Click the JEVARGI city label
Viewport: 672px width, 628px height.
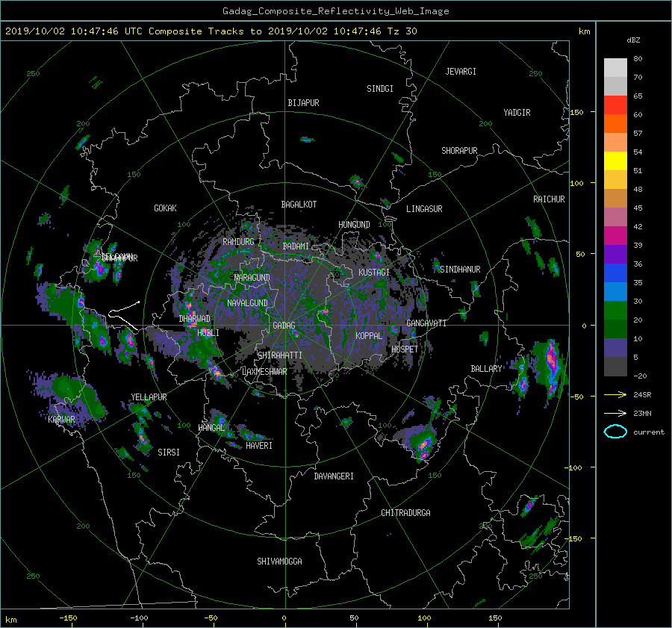(x=461, y=72)
